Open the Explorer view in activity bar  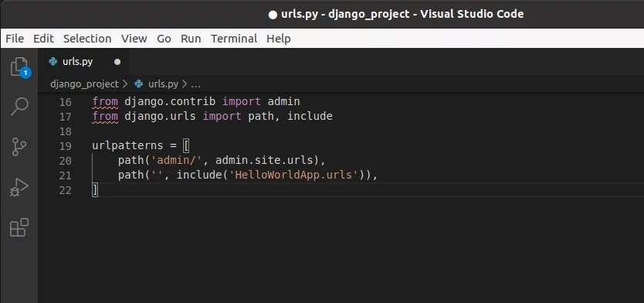click(19, 66)
